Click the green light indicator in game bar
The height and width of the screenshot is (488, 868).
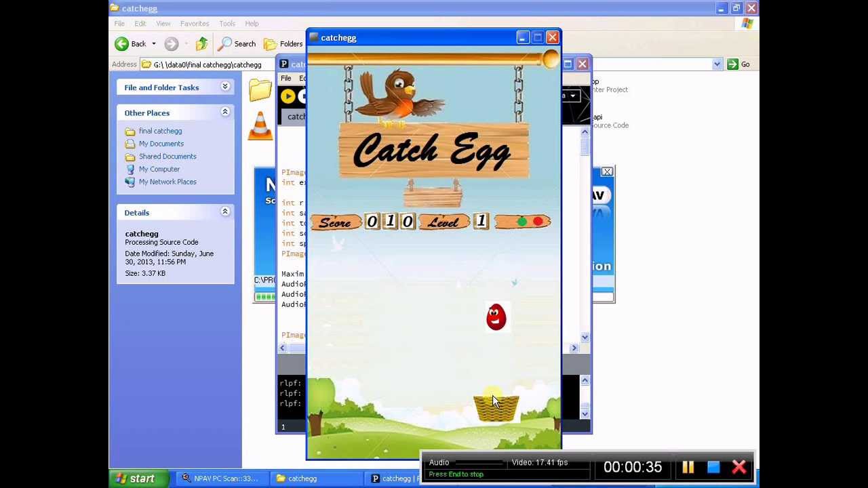[521, 222]
